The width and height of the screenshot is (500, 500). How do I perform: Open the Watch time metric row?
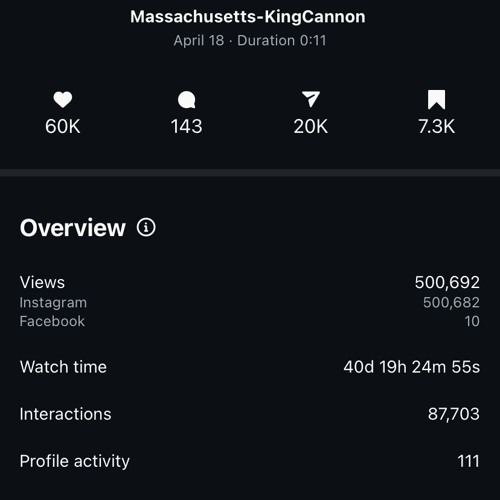(x=250, y=367)
